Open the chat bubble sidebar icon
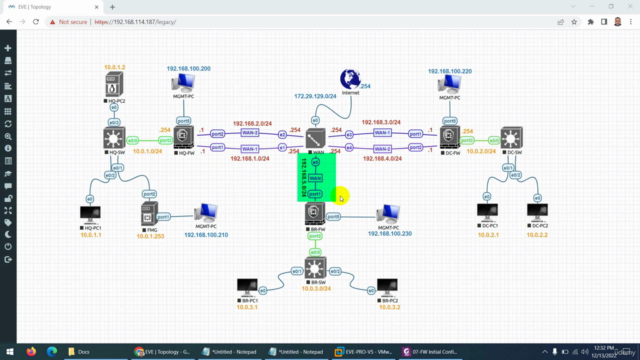Viewport: 640px width, 360px height. tap(8, 186)
